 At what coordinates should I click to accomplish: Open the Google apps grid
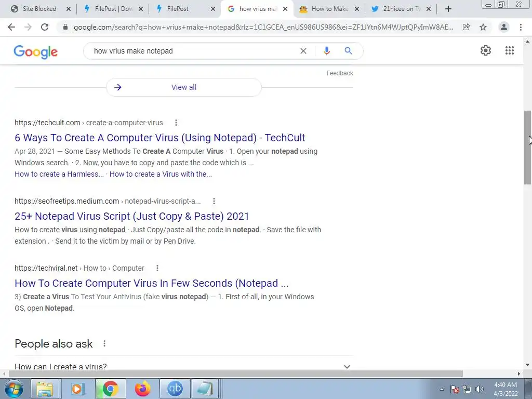click(509, 50)
